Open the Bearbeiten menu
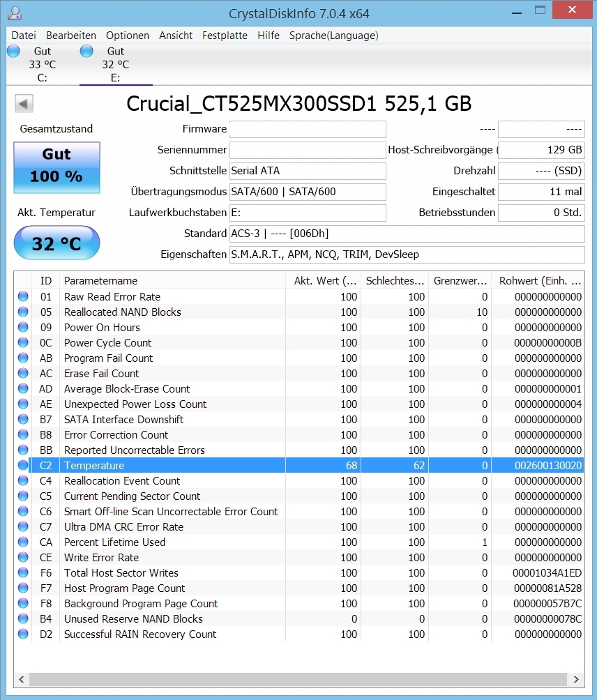Screen dimensions: 597x700 click(71, 36)
